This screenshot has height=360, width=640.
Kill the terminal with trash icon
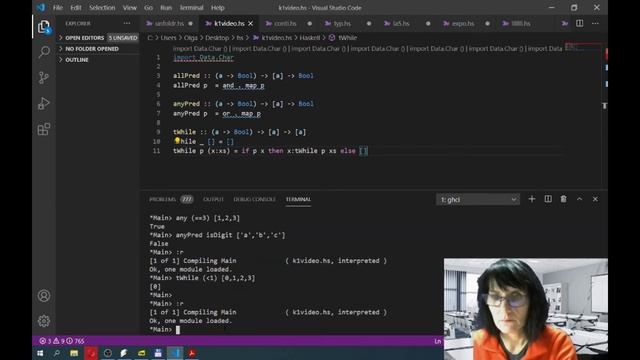[563, 199]
